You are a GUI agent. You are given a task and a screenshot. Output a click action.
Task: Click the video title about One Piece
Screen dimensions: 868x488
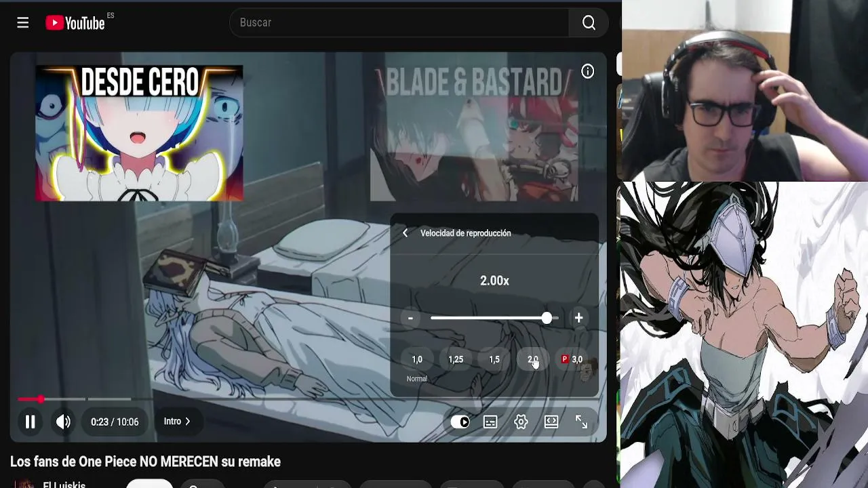click(x=145, y=462)
